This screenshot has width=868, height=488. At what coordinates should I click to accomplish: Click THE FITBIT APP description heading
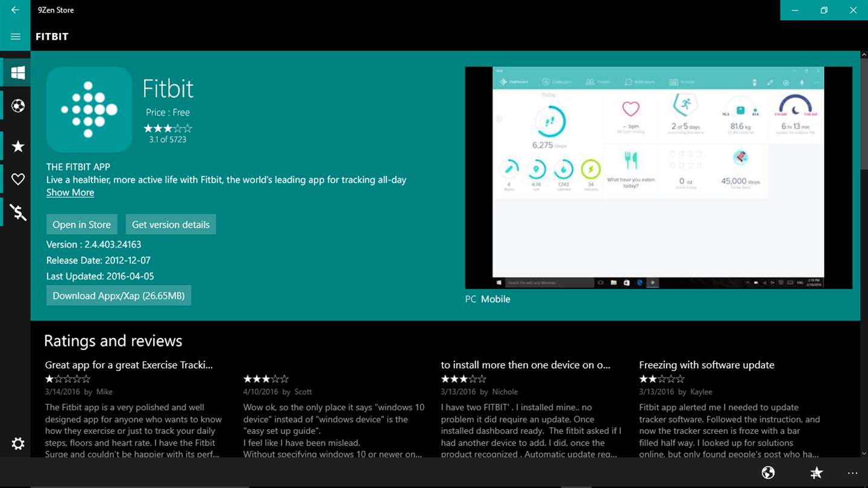click(x=78, y=167)
